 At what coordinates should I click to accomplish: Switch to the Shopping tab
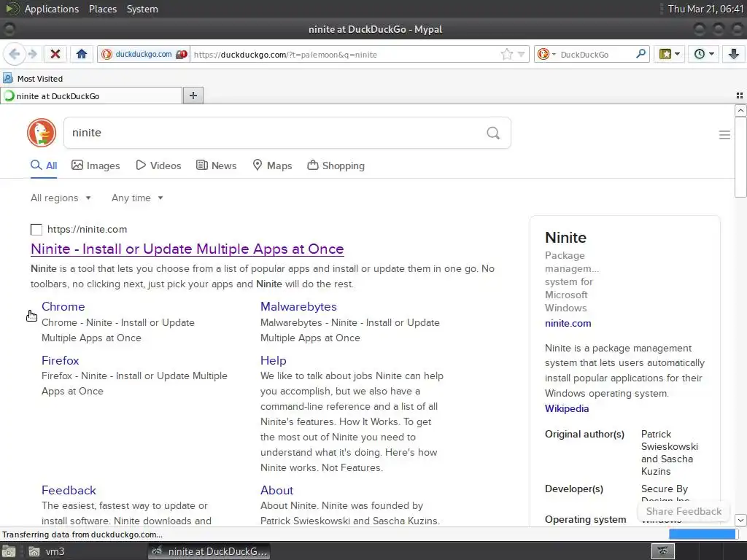(x=336, y=166)
